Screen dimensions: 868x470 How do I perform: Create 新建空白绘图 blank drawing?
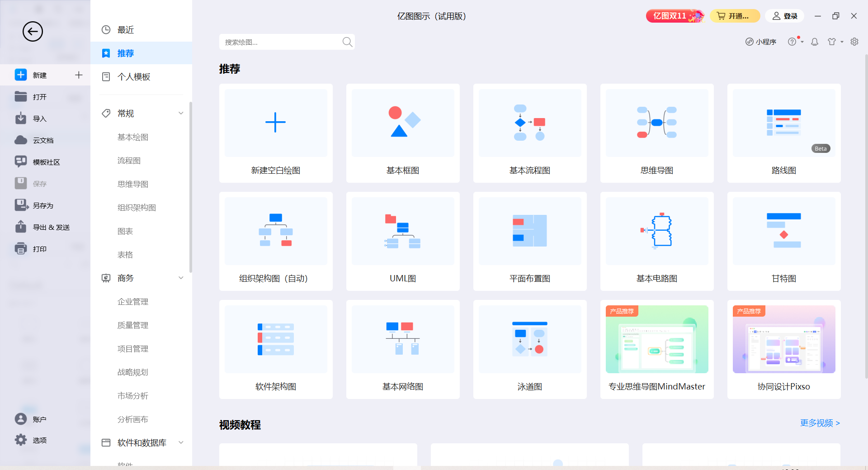point(276,133)
